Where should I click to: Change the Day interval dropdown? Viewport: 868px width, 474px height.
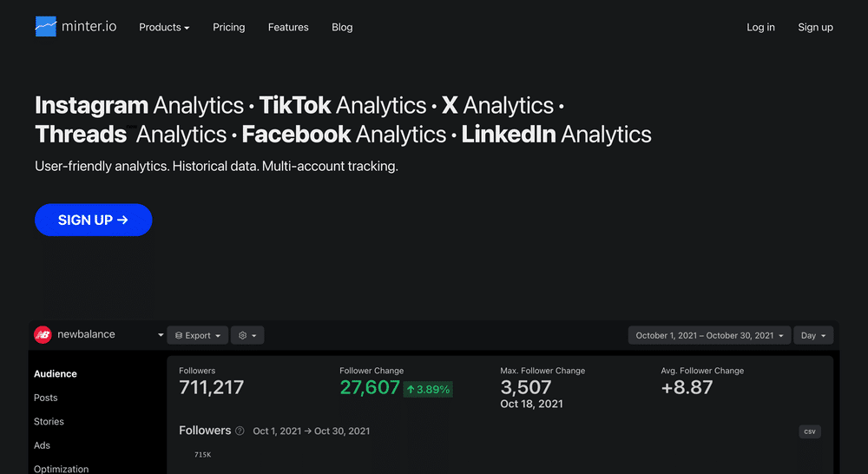pyautogui.click(x=813, y=336)
